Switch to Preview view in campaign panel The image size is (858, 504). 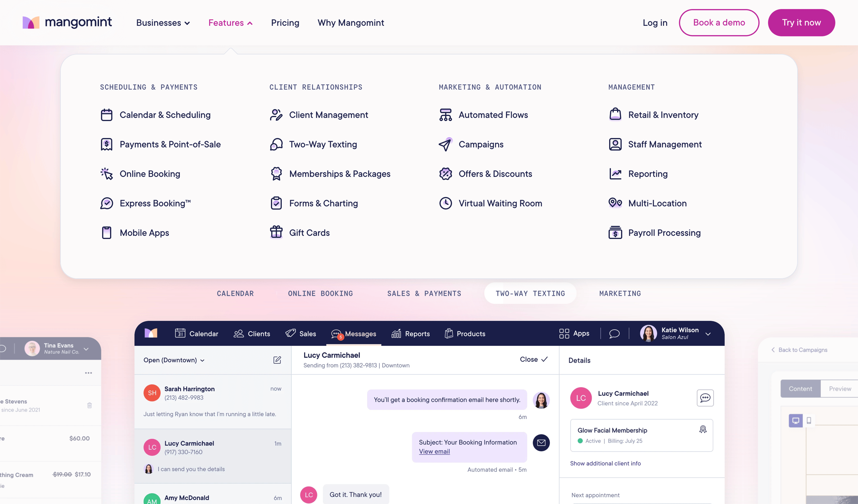coord(840,389)
